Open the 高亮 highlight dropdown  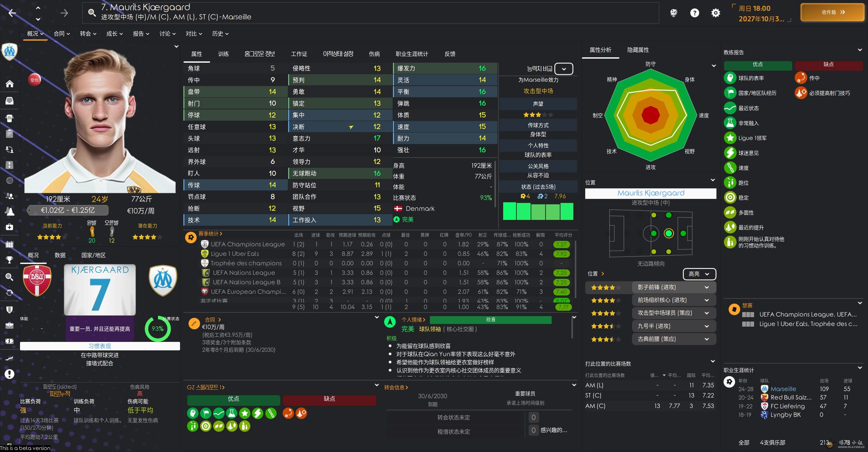[x=699, y=274]
